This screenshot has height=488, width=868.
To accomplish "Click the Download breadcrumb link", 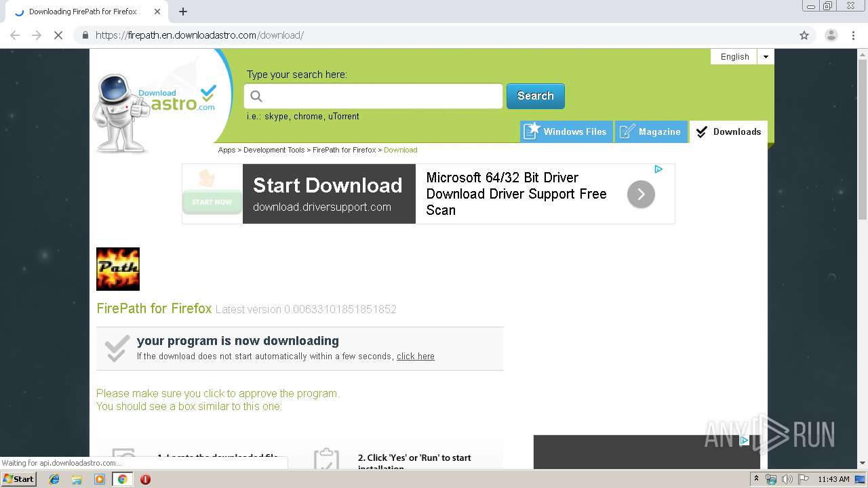I will tap(400, 150).
